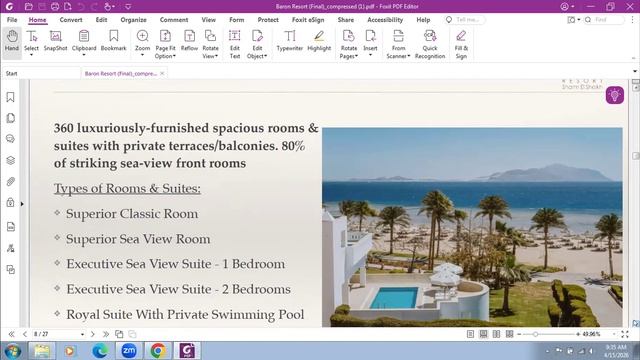Image resolution: width=640 pixels, height=360 pixels.
Task: Enter full screen mode icon
Action: tap(625, 334)
